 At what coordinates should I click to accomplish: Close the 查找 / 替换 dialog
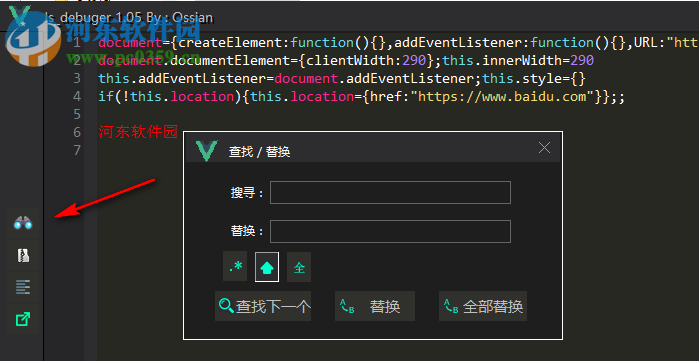[544, 148]
